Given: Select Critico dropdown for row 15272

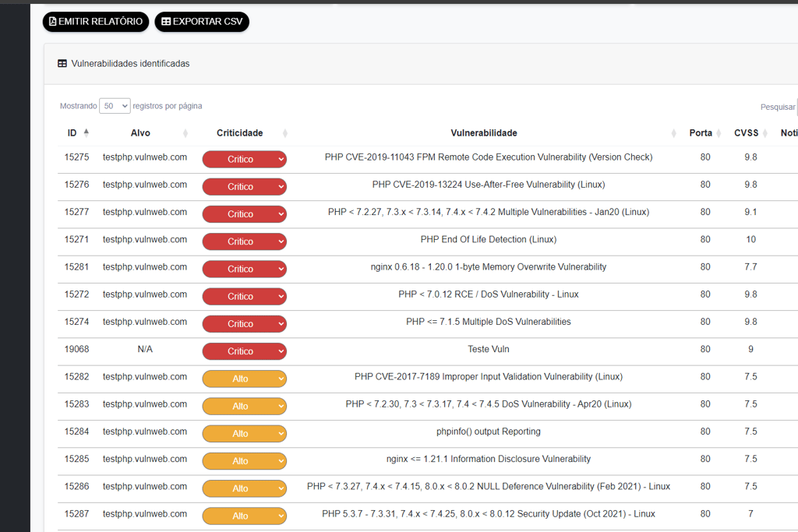Looking at the screenshot, I should [244, 296].
